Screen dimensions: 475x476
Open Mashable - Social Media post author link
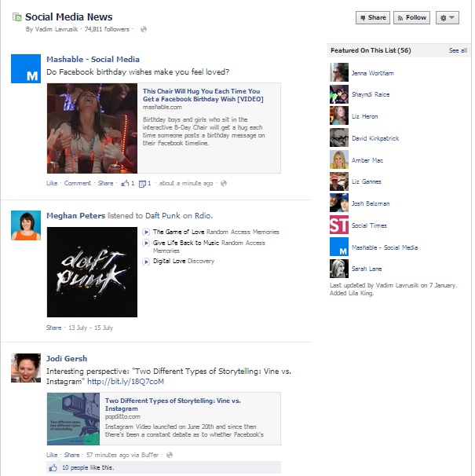tap(93, 59)
